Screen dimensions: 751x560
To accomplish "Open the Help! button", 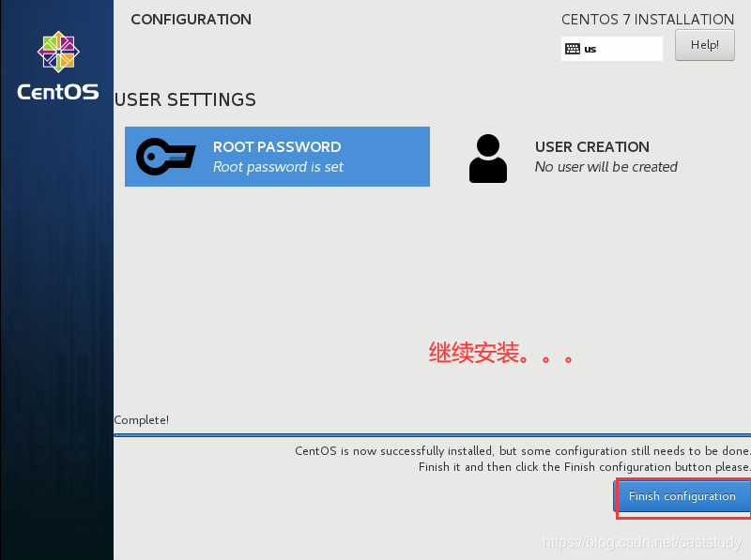I will [705, 45].
